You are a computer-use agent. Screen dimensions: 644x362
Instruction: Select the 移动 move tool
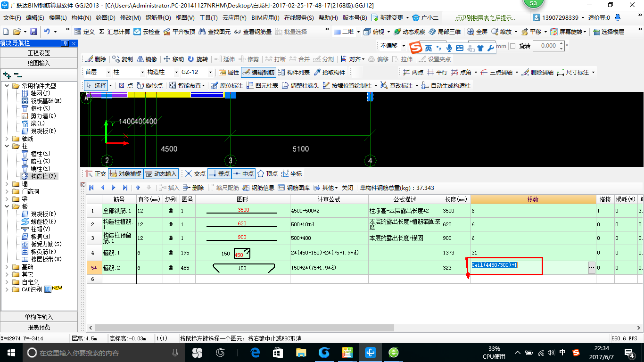click(173, 59)
